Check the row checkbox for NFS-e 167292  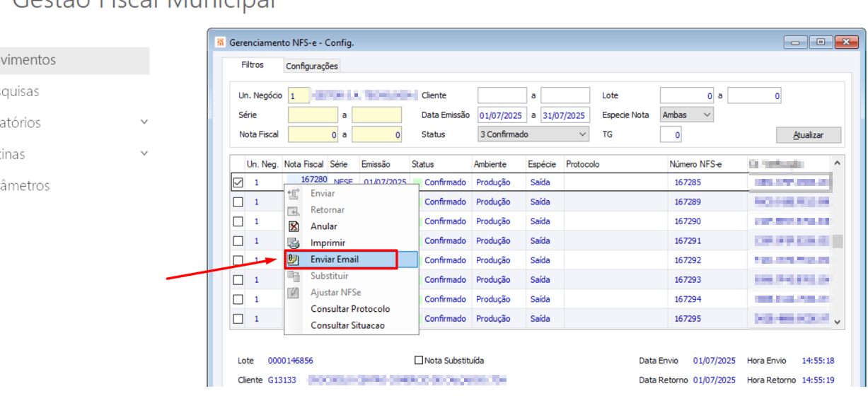click(x=238, y=260)
